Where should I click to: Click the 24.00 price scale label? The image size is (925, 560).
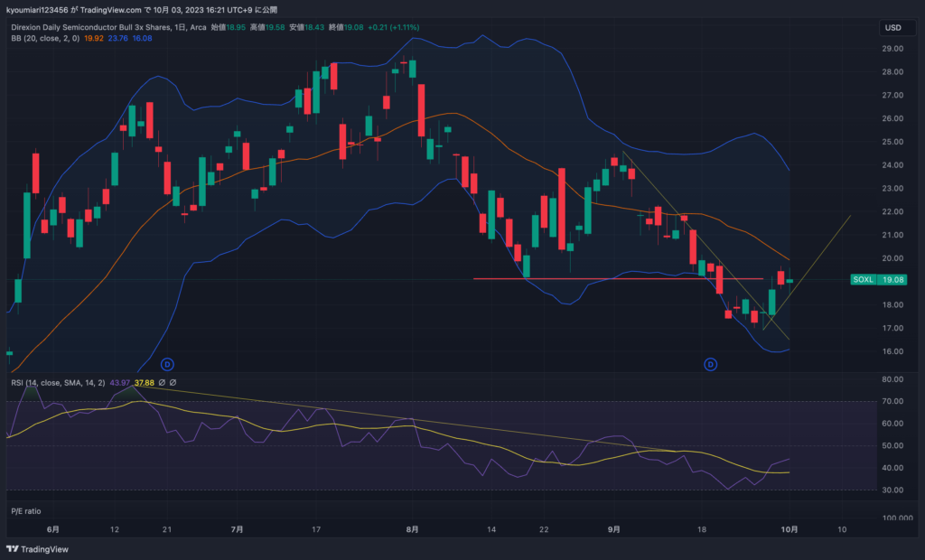[892, 165]
